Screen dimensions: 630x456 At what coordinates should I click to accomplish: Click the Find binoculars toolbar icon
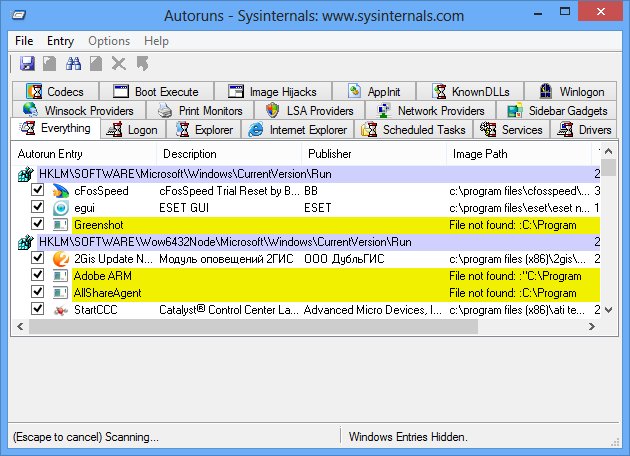tap(74, 63)
